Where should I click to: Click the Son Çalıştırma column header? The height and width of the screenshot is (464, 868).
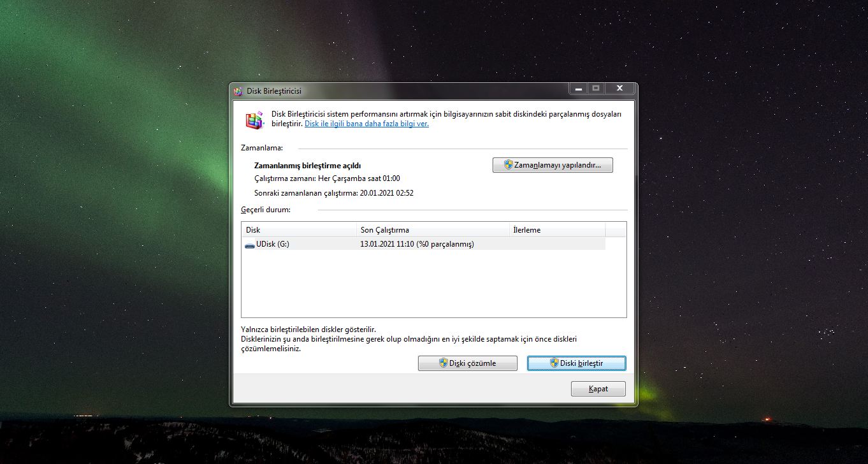tap(433, 230)
